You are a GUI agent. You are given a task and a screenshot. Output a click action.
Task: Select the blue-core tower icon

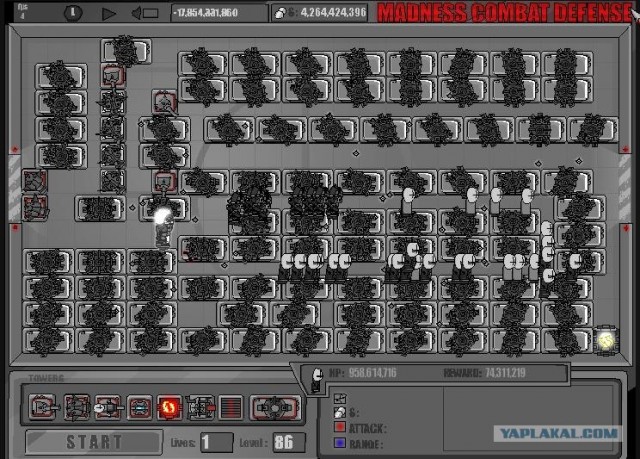140,407
